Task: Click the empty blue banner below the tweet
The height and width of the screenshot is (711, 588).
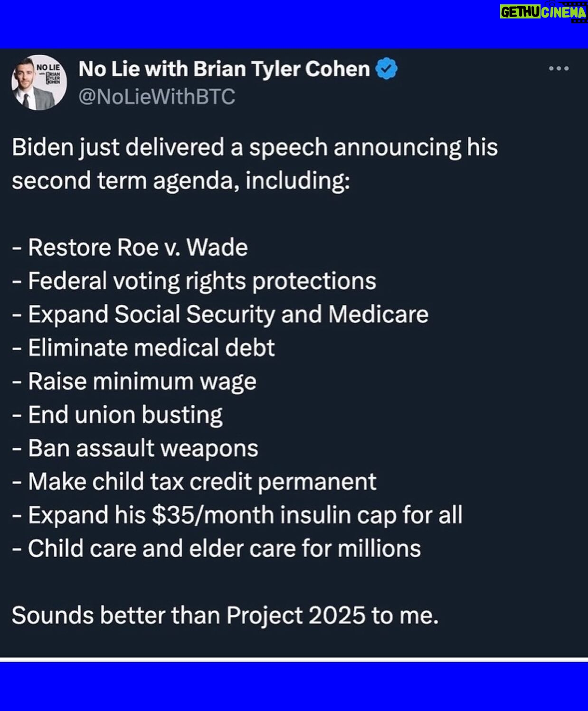Action: pyautogui.click(x=294, y=686)
